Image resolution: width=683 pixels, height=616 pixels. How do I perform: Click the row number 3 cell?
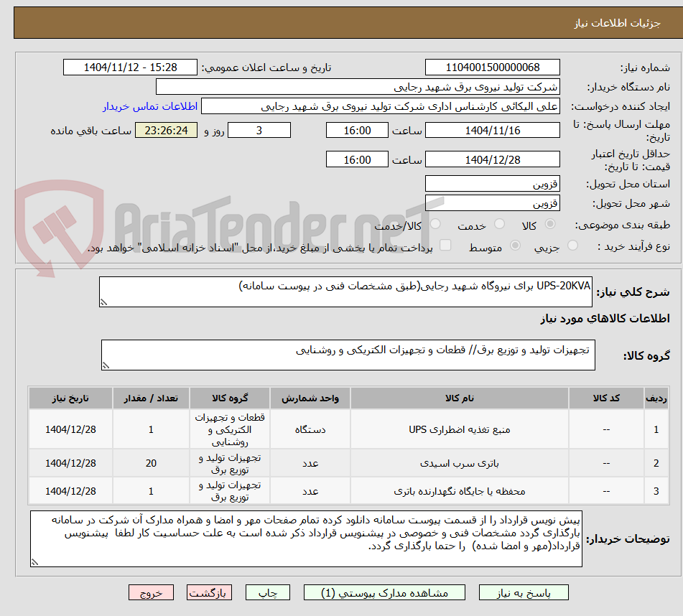click(656, 491)
